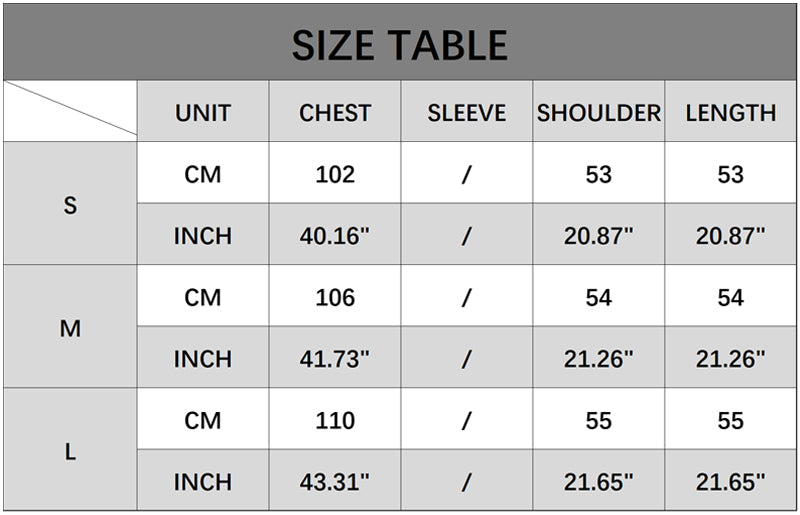This screenshot has height=515, width=800.
Task: Click the chest value 106
Action: click(x=335, y=297)
